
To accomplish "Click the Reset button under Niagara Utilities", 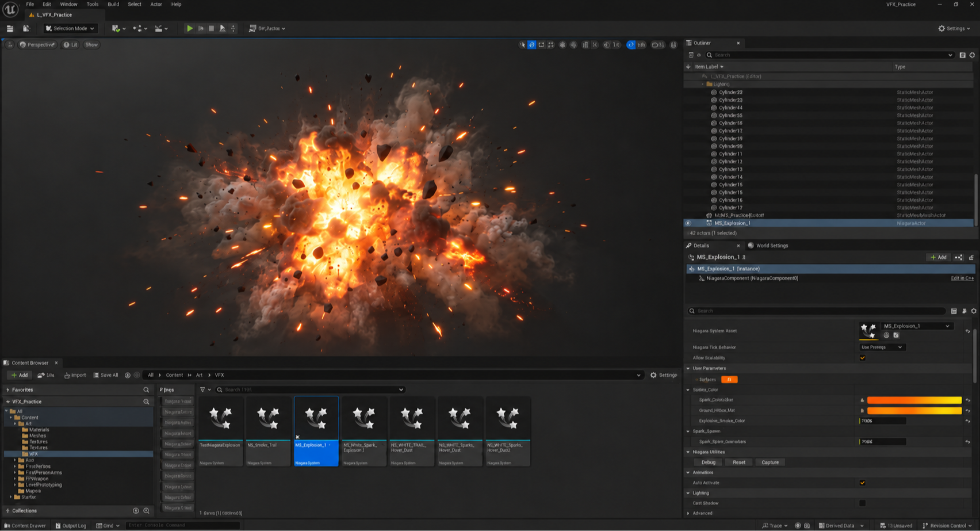I will point(739,463).
